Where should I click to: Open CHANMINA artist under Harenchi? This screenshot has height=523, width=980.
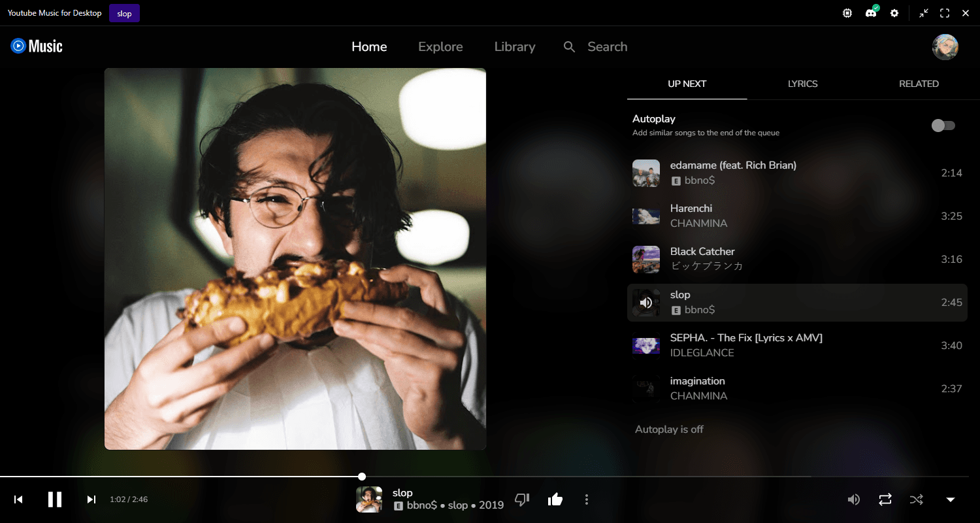(x=698, y=224)
